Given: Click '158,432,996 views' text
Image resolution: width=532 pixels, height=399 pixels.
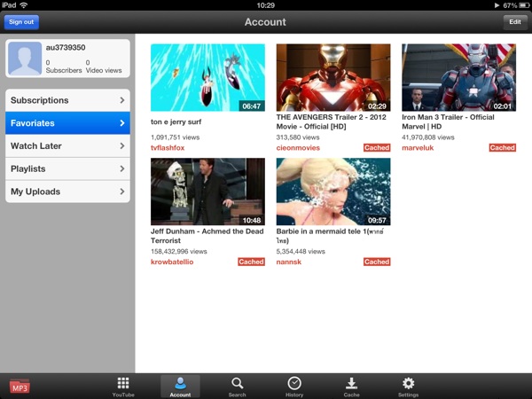Looking at the screenshot, I should (179, 251).
